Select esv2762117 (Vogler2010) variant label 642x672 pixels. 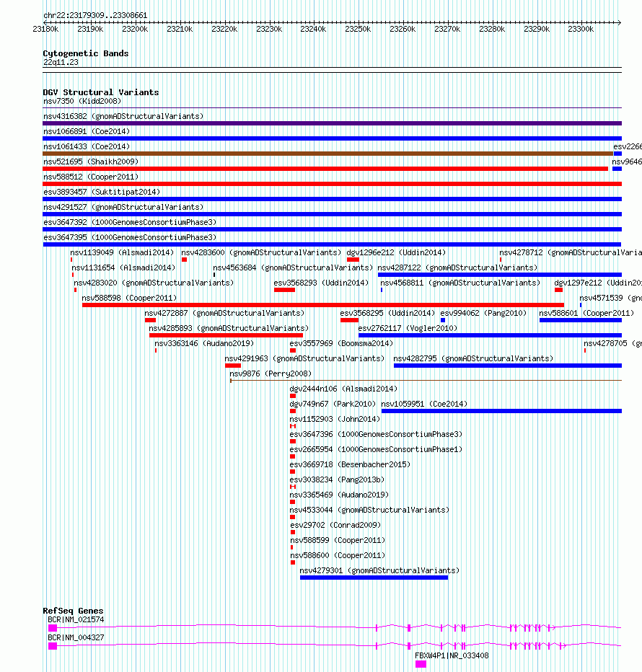(408, 328)
